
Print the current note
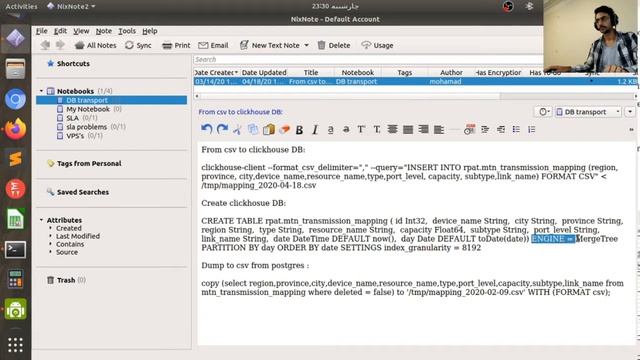coord(176,45)
